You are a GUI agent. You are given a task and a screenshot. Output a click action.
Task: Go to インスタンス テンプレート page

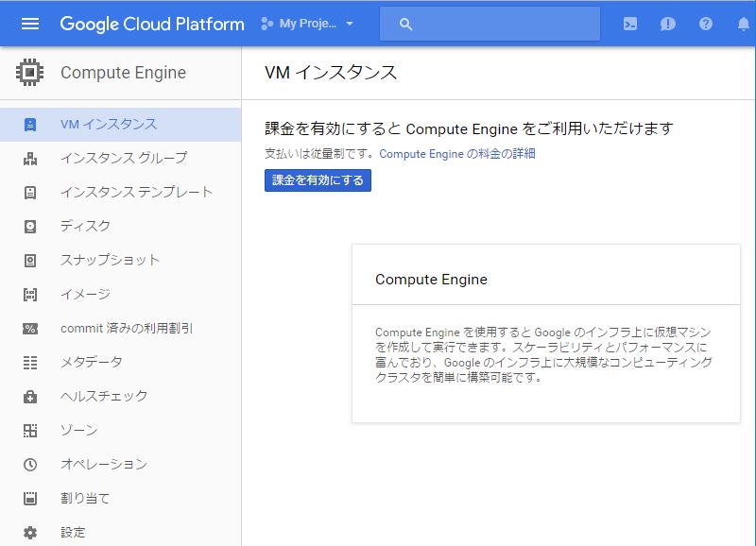(136, 192)
